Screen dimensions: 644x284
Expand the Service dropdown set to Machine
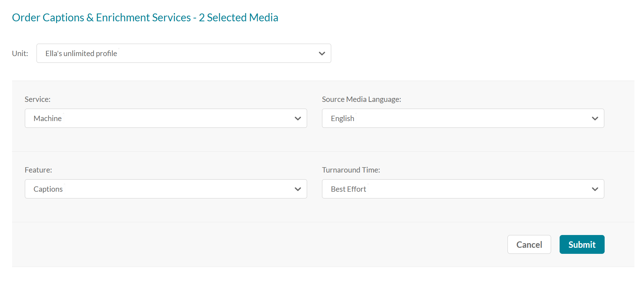pos(166,119)
